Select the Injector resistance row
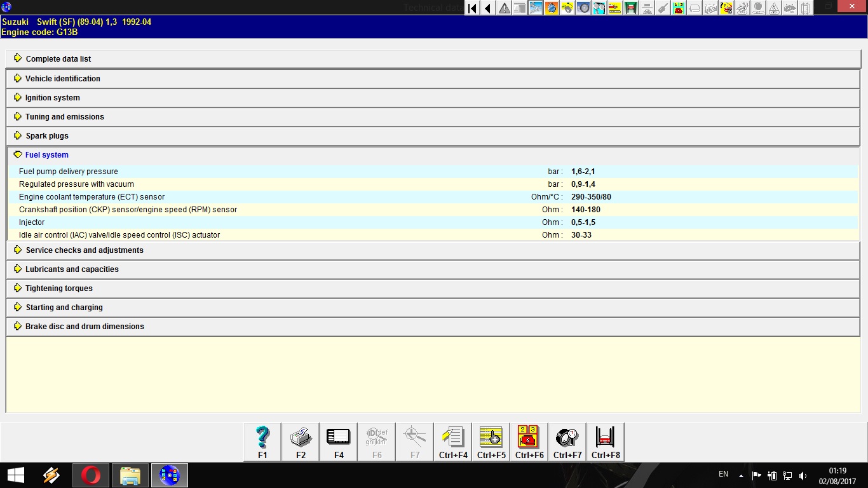 coord(433,222)
